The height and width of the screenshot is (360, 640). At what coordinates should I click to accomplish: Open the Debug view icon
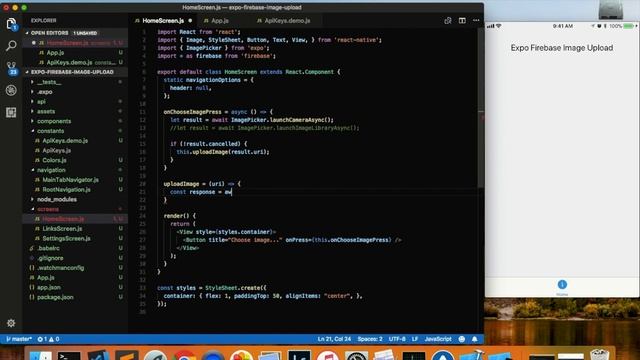point(11,90)
